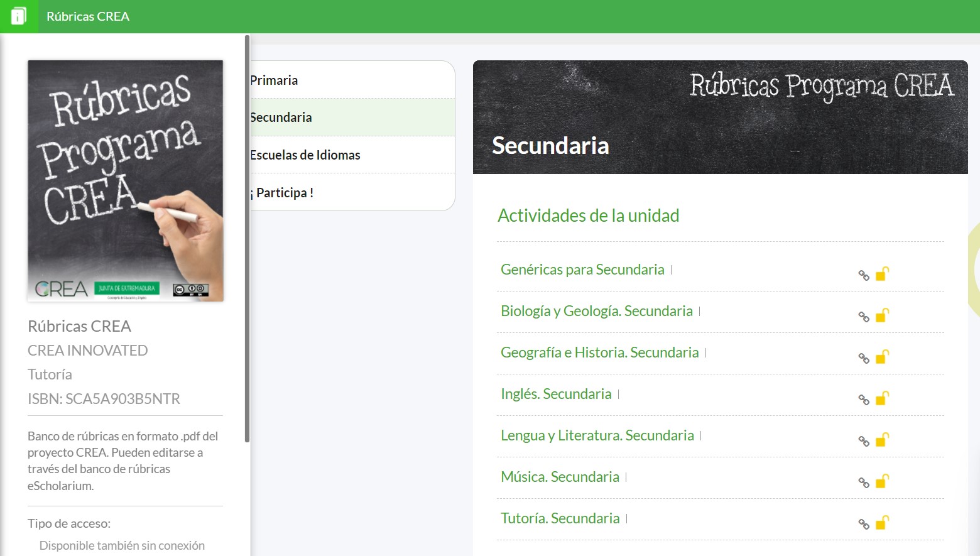The image size is (980, 556).
Task: Click the CREA INNOVATED text
Action: coord(88,351)
